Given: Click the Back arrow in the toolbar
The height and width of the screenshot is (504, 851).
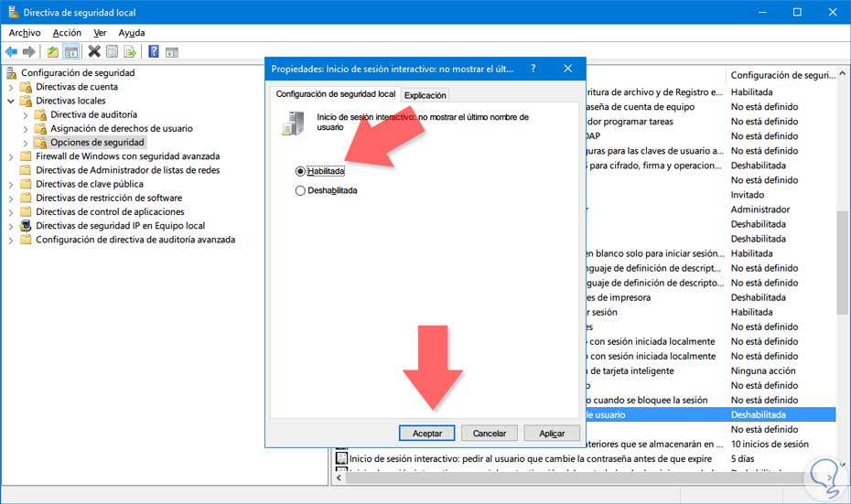Looking at the screenshot, I should [x=11, y=52].
